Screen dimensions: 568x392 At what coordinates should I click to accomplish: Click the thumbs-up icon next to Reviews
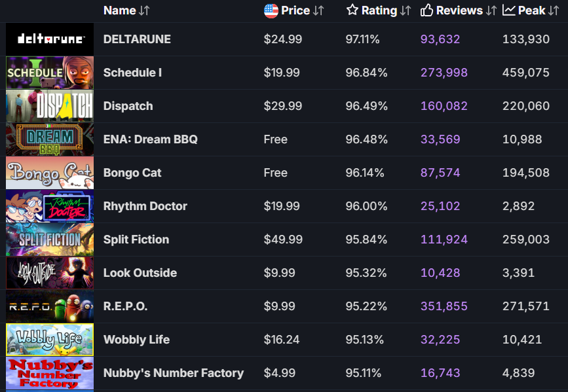point(427,10)
